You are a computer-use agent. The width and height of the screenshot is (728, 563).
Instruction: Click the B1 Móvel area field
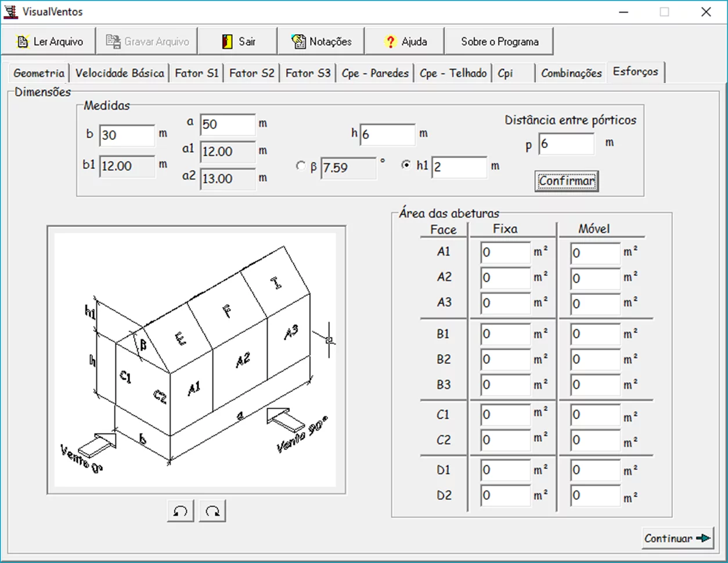[x=596, y=334]
